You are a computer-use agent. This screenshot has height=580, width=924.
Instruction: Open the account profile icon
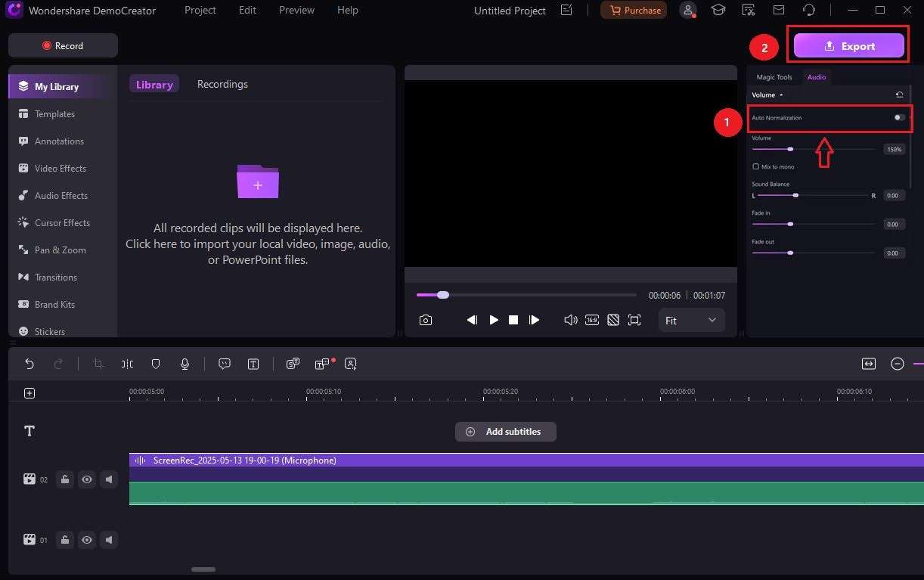(688, 10)
